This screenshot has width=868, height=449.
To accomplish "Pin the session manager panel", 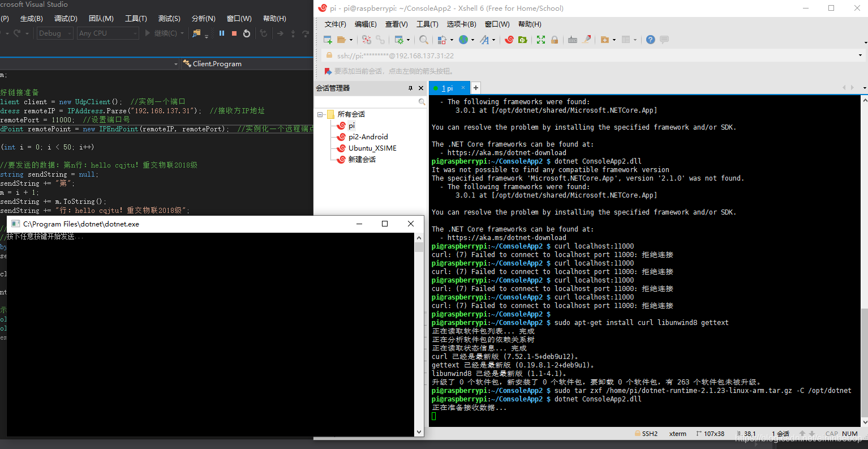I will point(411,88).
